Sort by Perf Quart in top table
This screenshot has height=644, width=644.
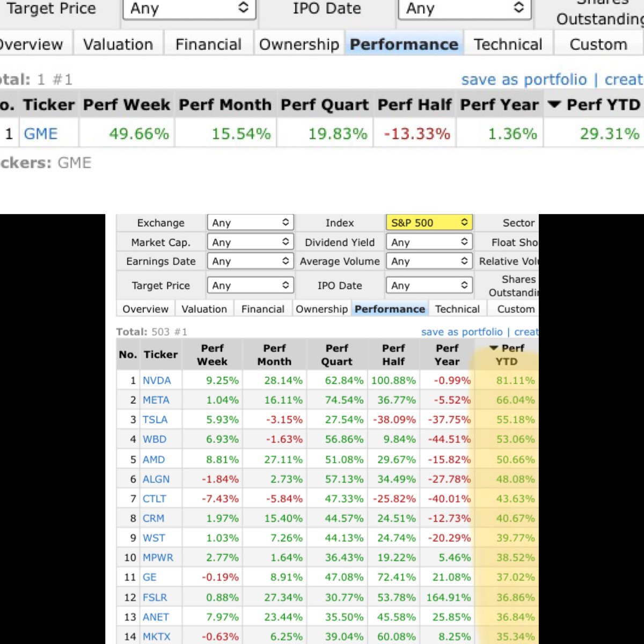pos(325,105)
